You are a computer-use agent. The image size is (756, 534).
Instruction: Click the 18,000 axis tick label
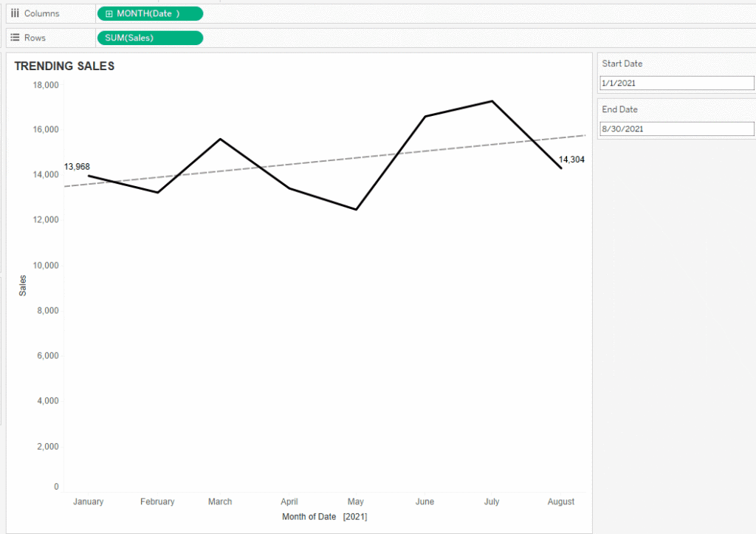tap(46, 86)
